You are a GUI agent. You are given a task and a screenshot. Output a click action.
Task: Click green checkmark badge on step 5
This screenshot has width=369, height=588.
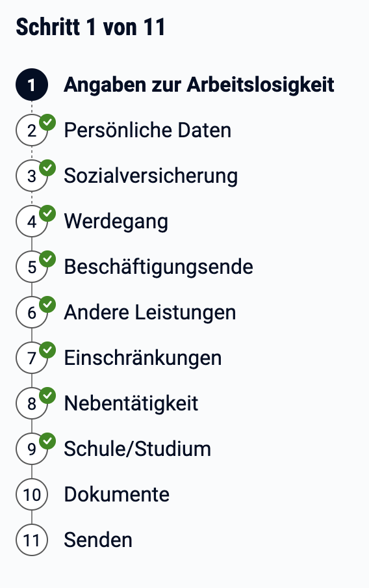pyautogui.click(x=47, y=259)
